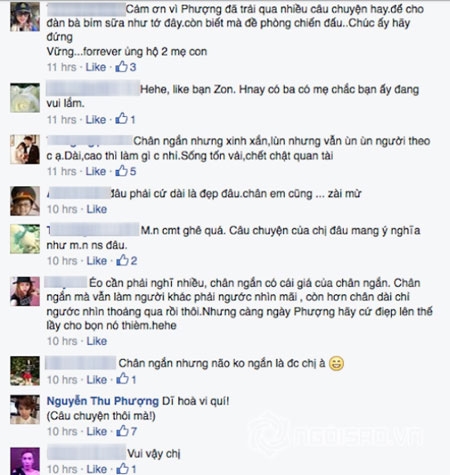Click thumbs-up icon showing 5 likes
Screen dimensions: 450x475
121,171
